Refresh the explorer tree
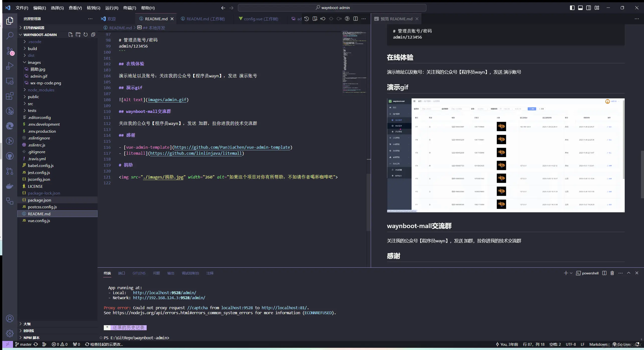 point(85,35)
